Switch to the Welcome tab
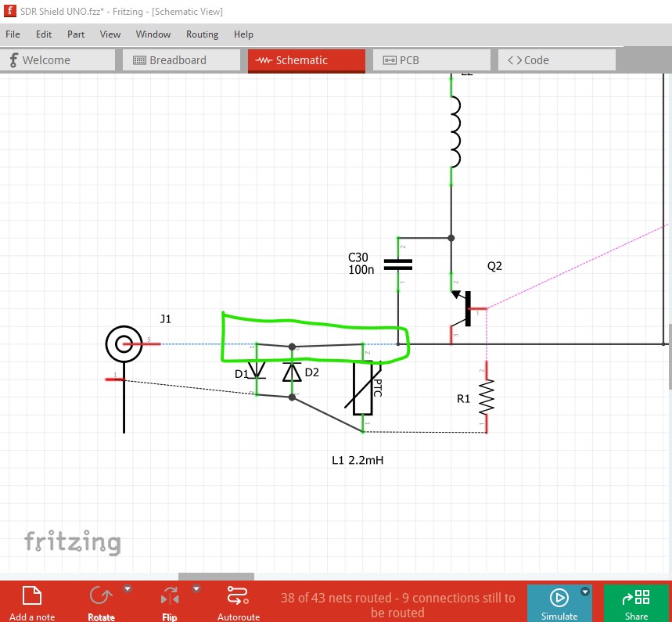The image size is (672, 622). (x=58, y=60)
